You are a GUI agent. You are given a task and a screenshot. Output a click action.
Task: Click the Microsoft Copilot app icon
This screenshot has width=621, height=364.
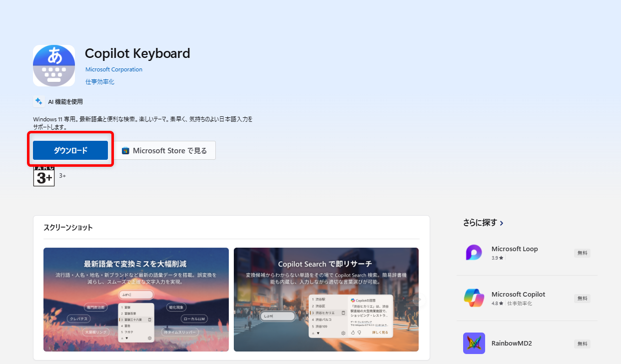click(474, 298)
